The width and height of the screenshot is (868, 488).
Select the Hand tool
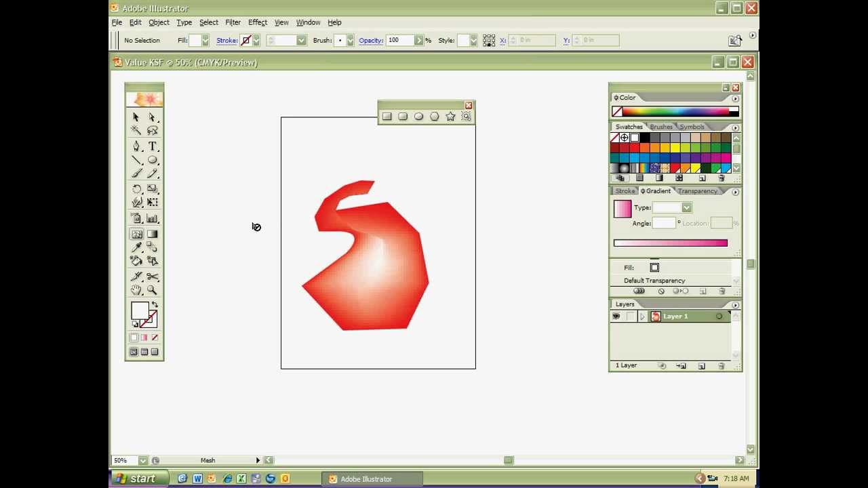click(136, 290)
